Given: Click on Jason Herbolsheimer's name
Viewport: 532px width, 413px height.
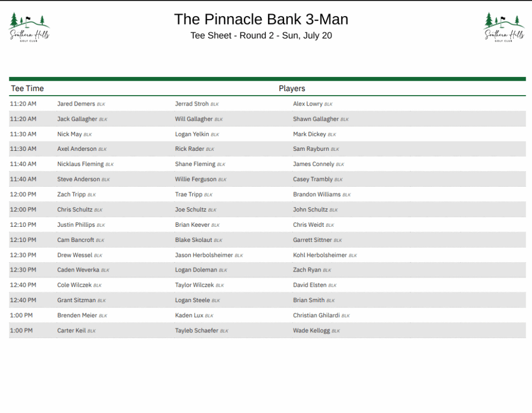Looking at the screenshot, I should [204, 255].
